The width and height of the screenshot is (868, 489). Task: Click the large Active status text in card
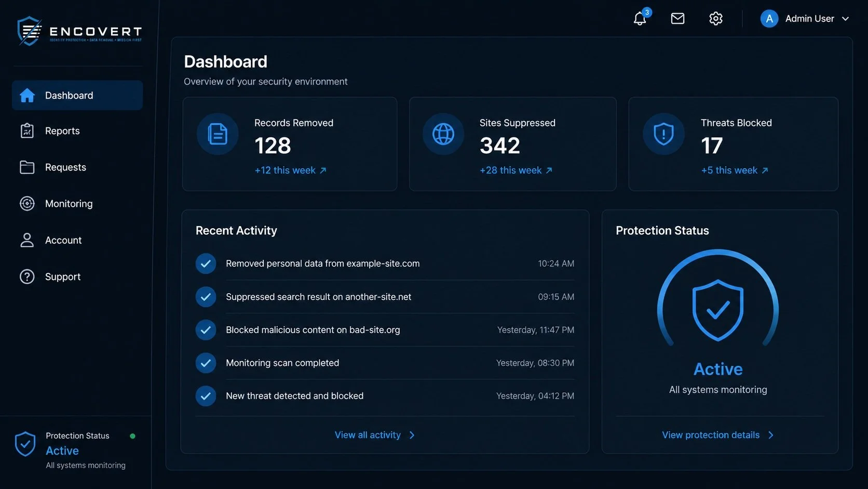pos(718,369)
